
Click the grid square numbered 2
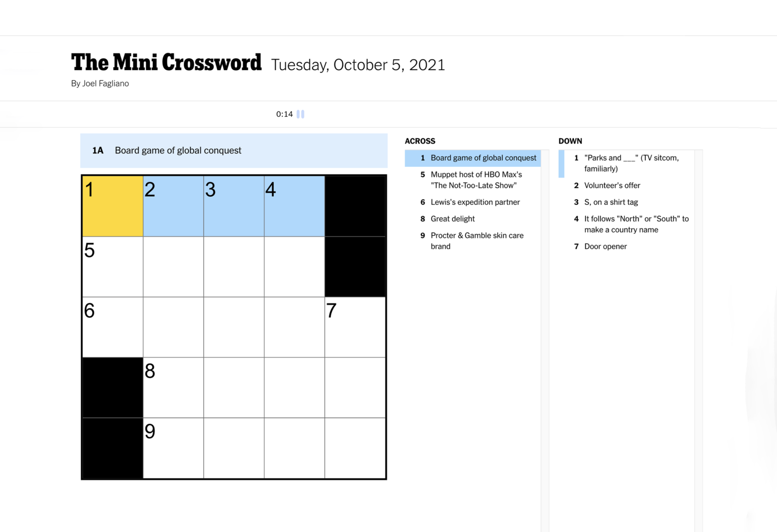174,206
